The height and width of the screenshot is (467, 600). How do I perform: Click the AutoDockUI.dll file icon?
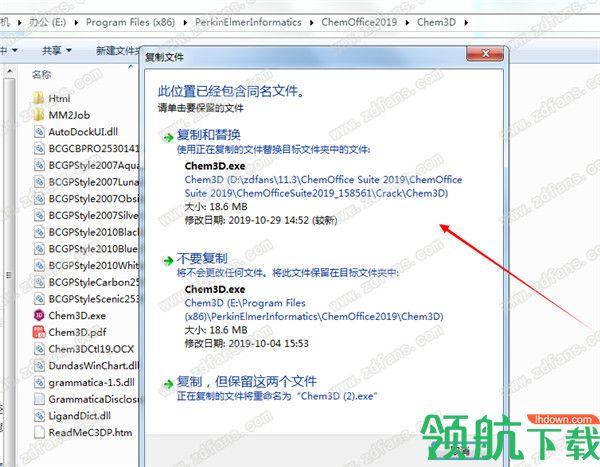point(39,132)
